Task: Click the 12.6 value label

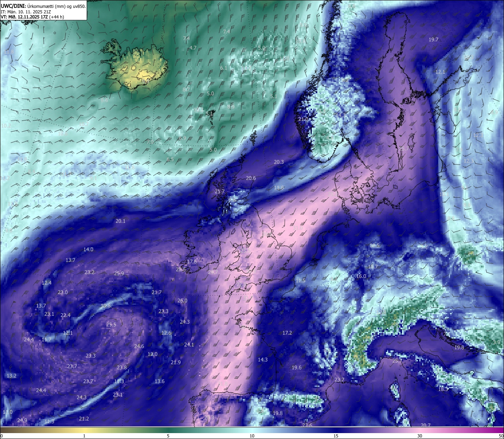Action: pos(167,333)
